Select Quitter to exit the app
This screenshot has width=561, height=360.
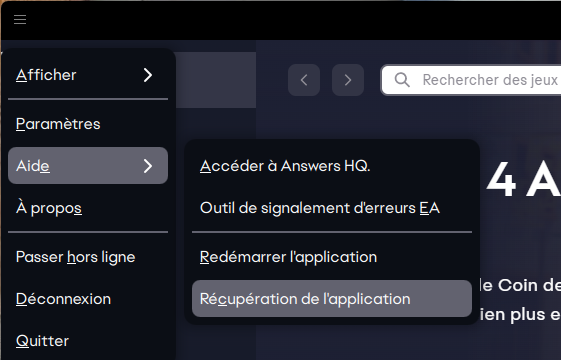click(x=88, y=341)
